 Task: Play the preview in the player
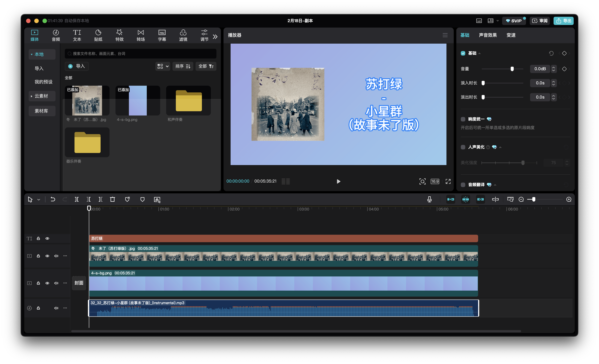tap(338, 181)
